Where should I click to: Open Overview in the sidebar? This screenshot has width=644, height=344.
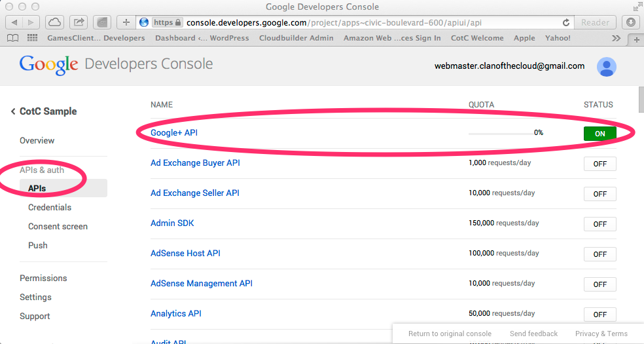[37, 141]
